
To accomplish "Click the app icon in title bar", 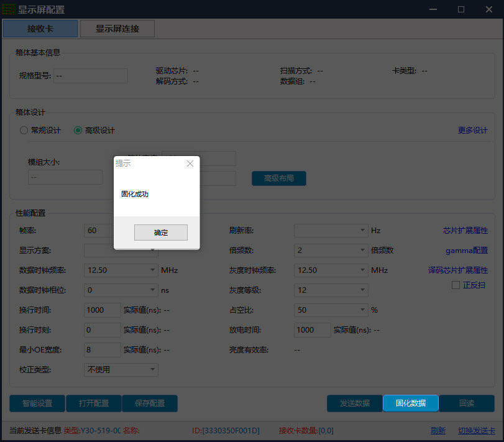I will tap(9, 9).
